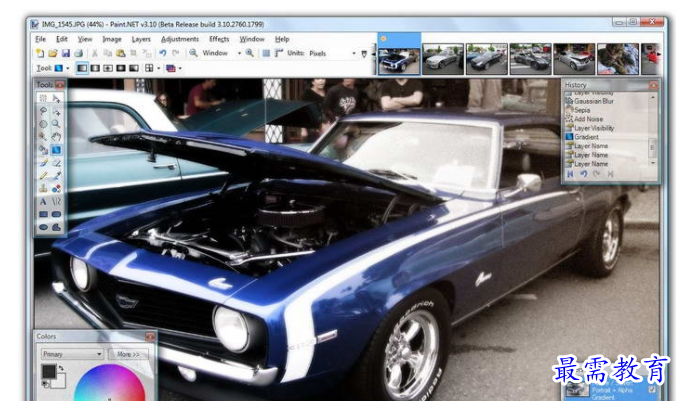Screen dimensions: 676x401
Task: Select the Zoom tool in Tools panel
Action: pyautogui.click(x=56, y=124)
